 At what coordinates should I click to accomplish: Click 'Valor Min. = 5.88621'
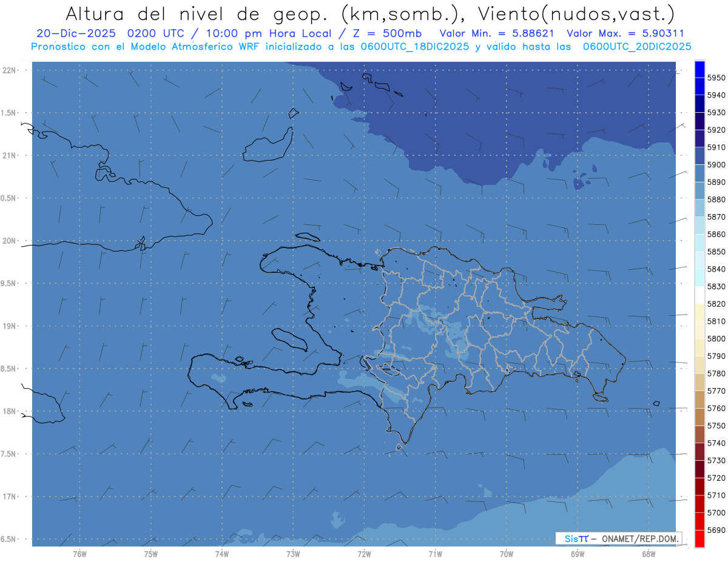(x=497, y=33)
